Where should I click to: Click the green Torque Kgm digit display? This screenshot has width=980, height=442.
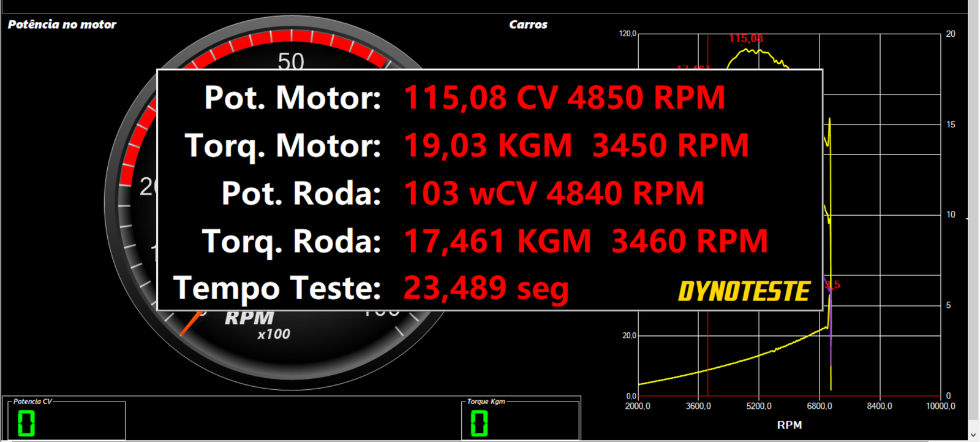pos(479,423)
